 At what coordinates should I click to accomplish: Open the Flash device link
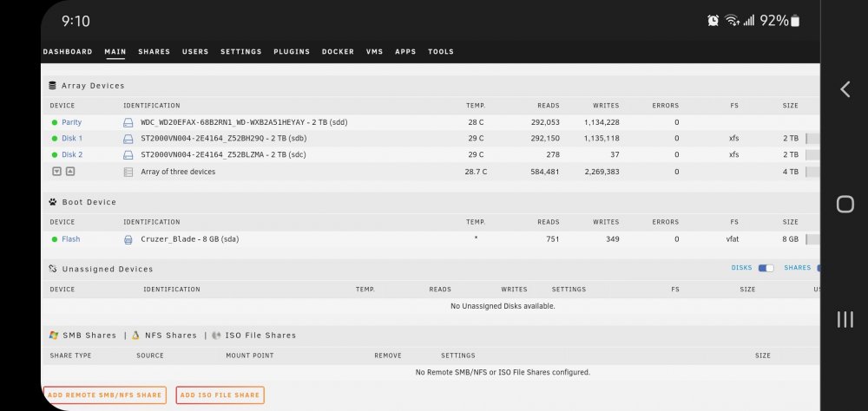pos(71,239)
